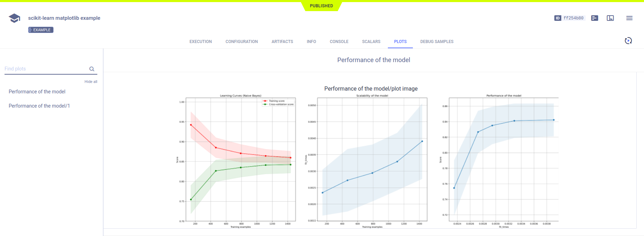Select 'Performance of the model' plot entry
The image size is (644, 236).
37,92
